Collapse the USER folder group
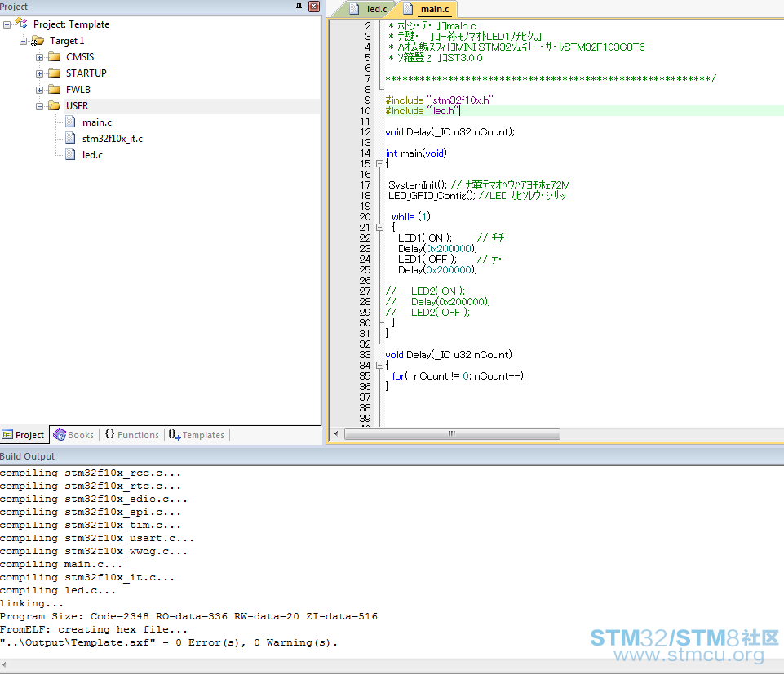Viewport: 784px width, 675px height. click(39, 106)
